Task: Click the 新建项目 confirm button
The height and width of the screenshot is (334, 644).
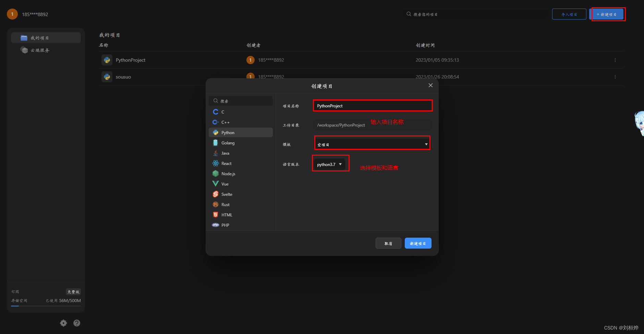Action: (418, 243)
